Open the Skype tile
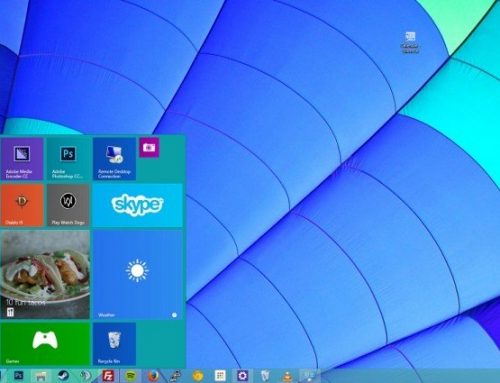The height and width of the screenshot is (383, 500). point(138,205)
